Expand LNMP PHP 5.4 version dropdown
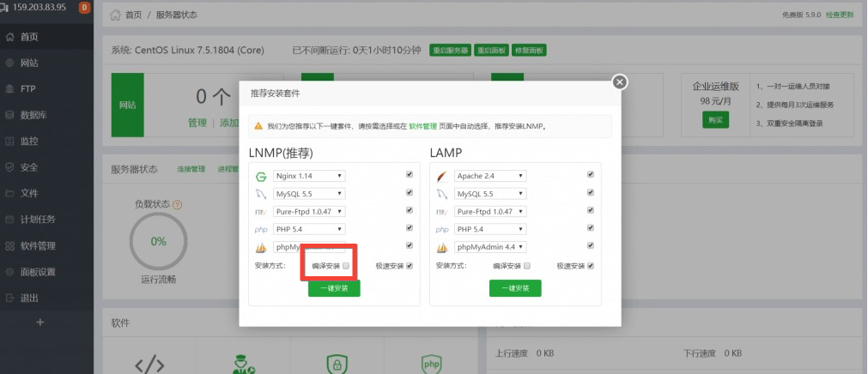 pyautogui.click(x=309, y=229)
